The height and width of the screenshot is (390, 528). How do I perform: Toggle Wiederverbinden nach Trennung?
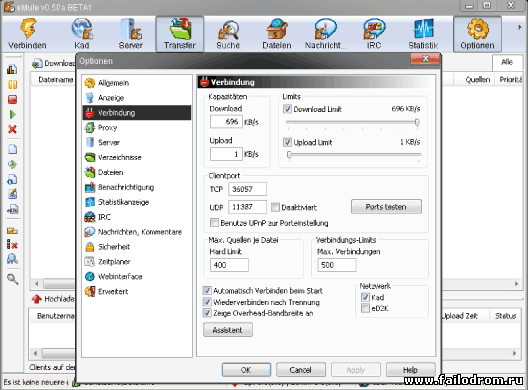[x=207, y=302]
